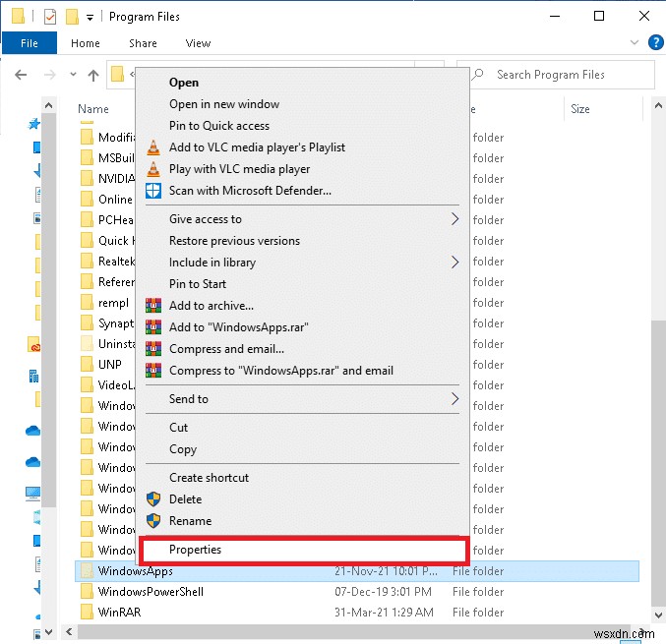Click WinRAR icon beside Compress and email
The width and height of the screenshot is (666, 644).
153,349
